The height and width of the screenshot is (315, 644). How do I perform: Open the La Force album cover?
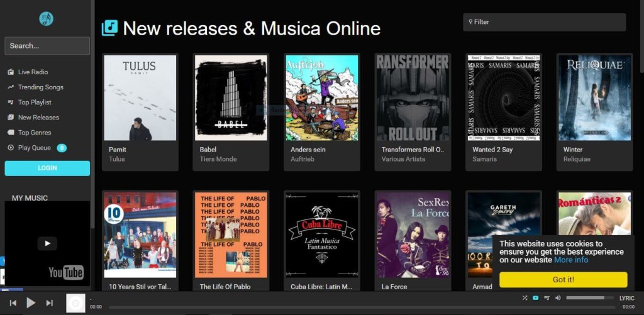(x=413, y=235)
